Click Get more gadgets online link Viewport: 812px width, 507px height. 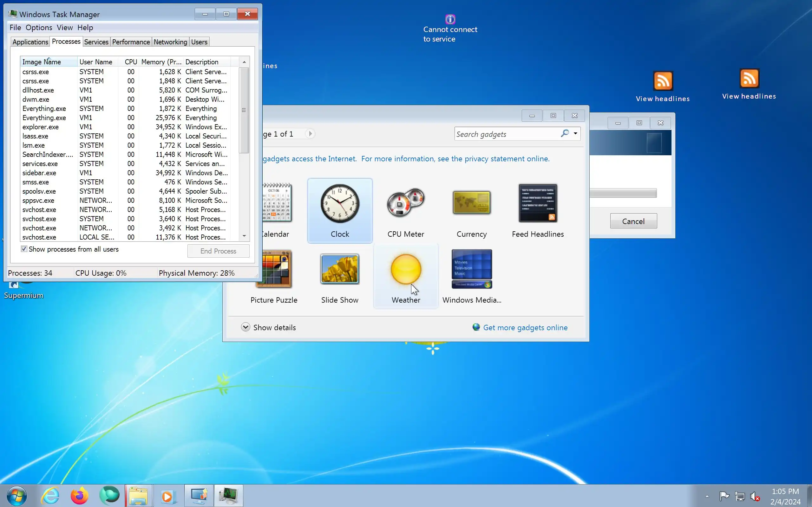click(525, 328)
